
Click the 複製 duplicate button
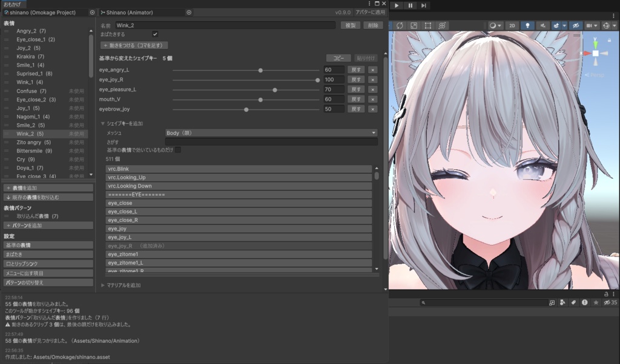351,25
